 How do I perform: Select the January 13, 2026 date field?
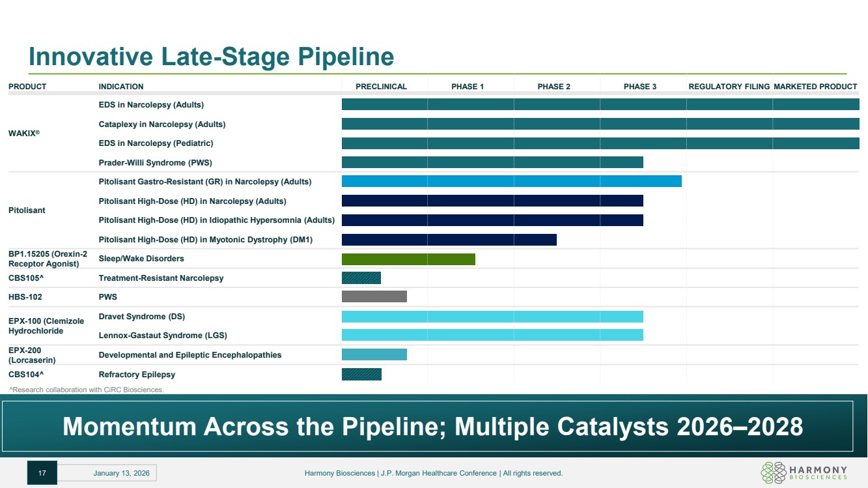[125, 473]
